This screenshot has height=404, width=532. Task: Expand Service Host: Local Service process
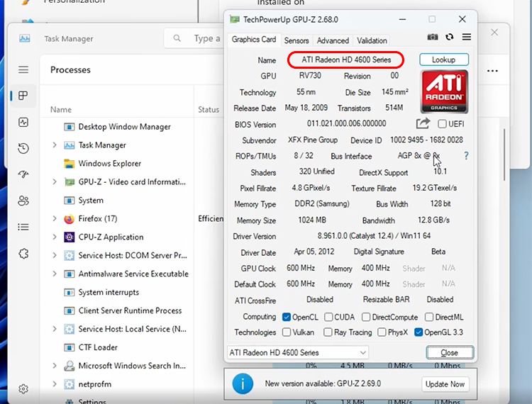coord(55,329)
